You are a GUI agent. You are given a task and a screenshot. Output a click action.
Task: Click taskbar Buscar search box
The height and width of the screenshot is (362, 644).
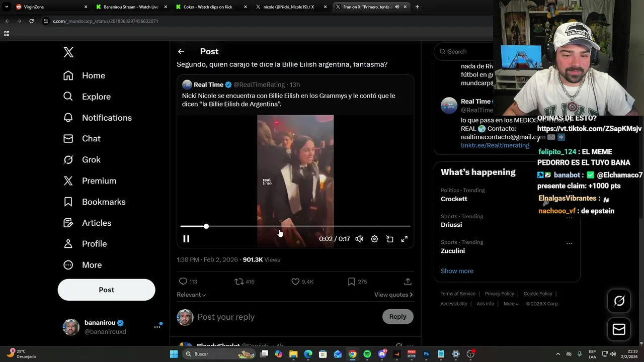point(219,354)
